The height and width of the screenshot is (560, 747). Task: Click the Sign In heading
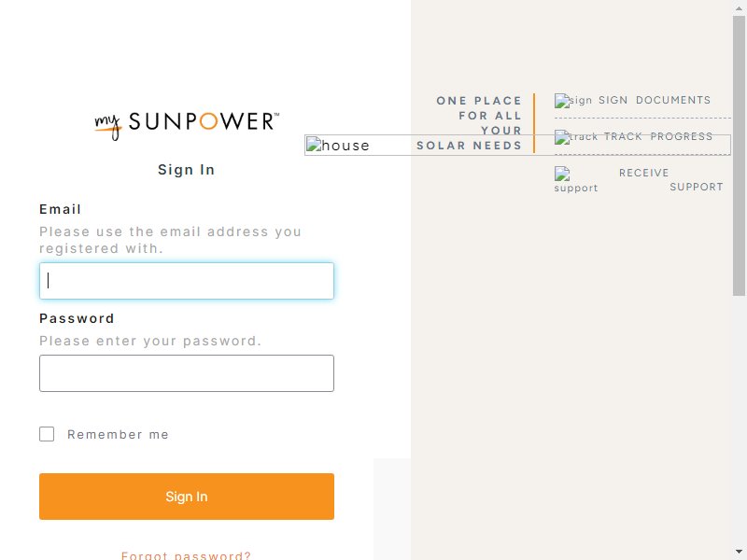point(186,170)
